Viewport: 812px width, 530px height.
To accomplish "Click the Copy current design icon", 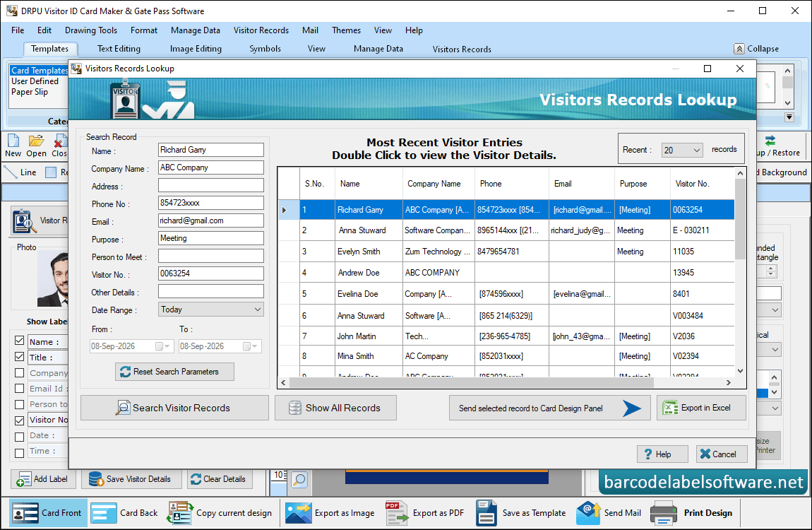I will [x=179, y=513].
